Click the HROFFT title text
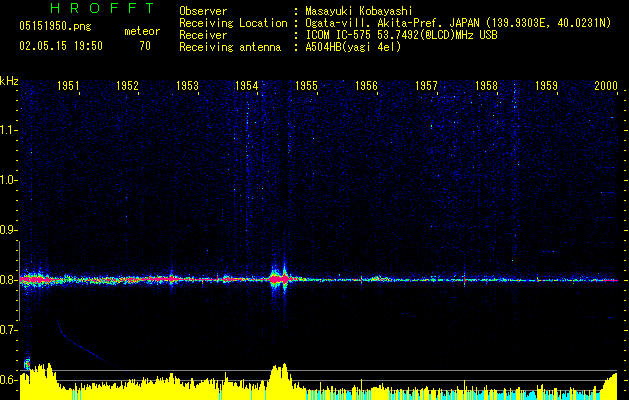Viewport: 629px width, 400px height. click(102, 8)
